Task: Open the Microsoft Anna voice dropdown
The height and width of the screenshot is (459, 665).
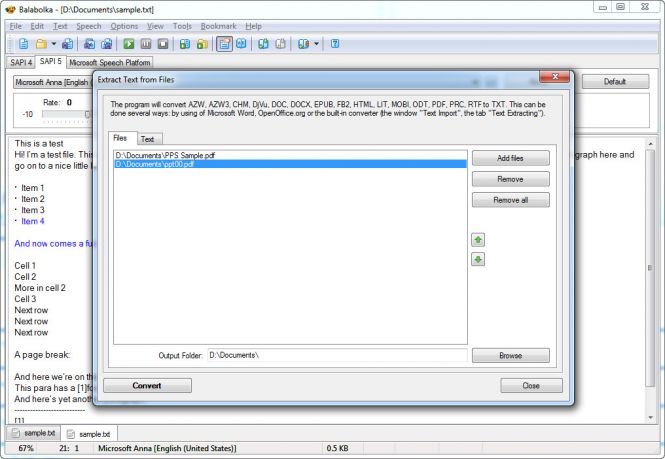Action: coord(50,82)
